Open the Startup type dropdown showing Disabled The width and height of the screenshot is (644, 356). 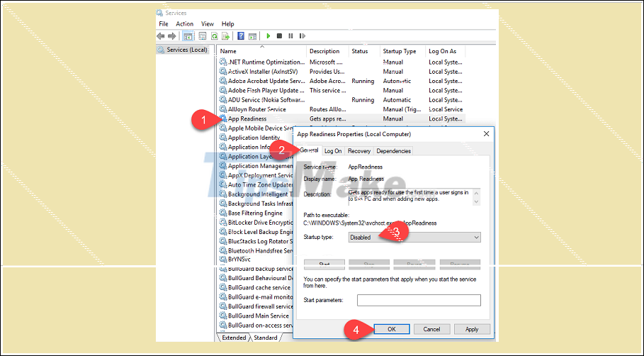pyautogui.click(x=414, y=237)
